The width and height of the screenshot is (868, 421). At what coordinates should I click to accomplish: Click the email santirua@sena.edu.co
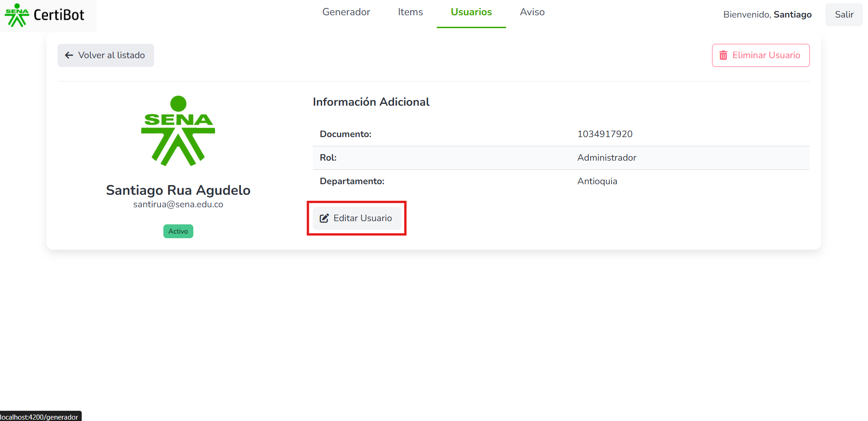tap(178, 204)
